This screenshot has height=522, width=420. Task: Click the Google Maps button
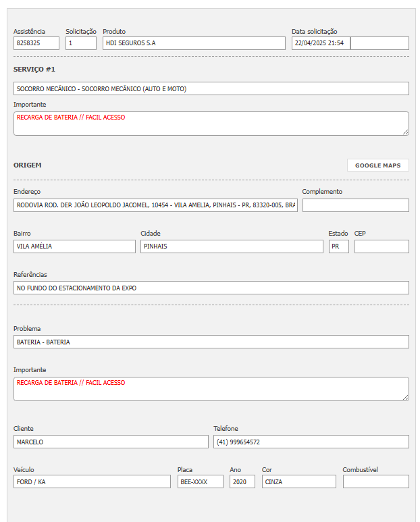coord(377,165)
